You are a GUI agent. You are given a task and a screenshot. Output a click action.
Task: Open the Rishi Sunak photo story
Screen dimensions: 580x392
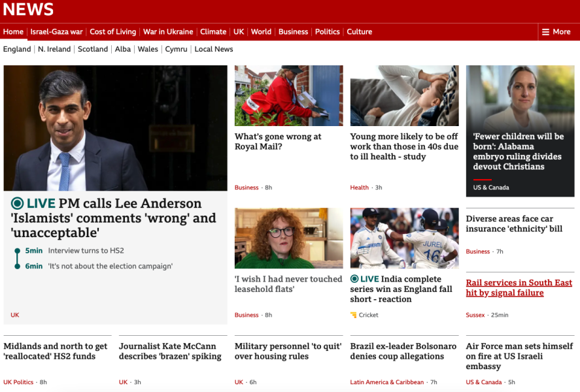click(x=115, y=127)
